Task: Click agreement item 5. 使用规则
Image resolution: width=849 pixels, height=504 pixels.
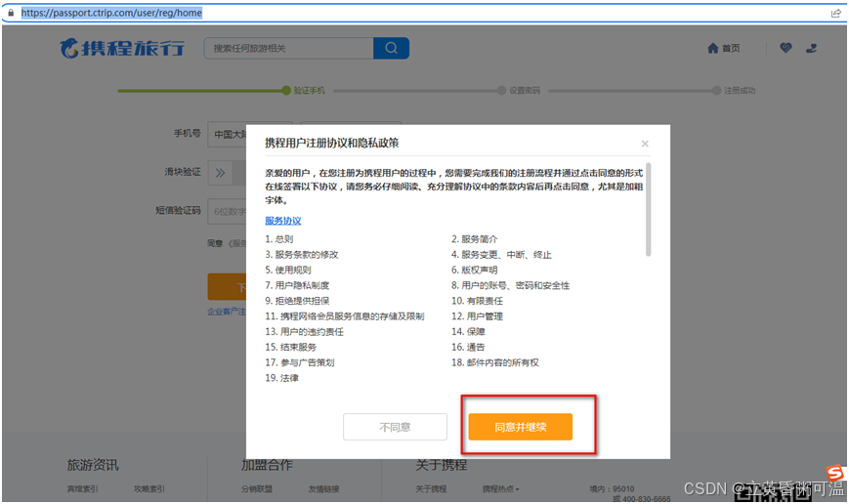Action: click(x=287, y=270)
